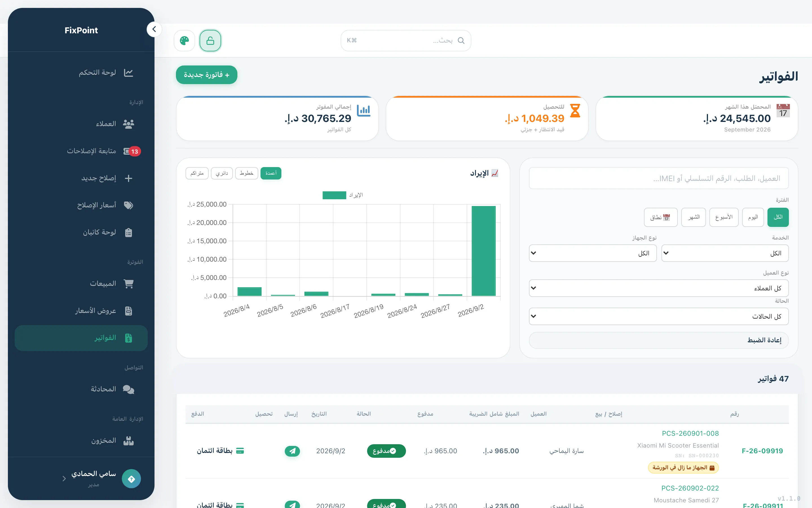Select اليوم period filter
The height and width of the screenshot is (508, 812).
coord(753,217)
